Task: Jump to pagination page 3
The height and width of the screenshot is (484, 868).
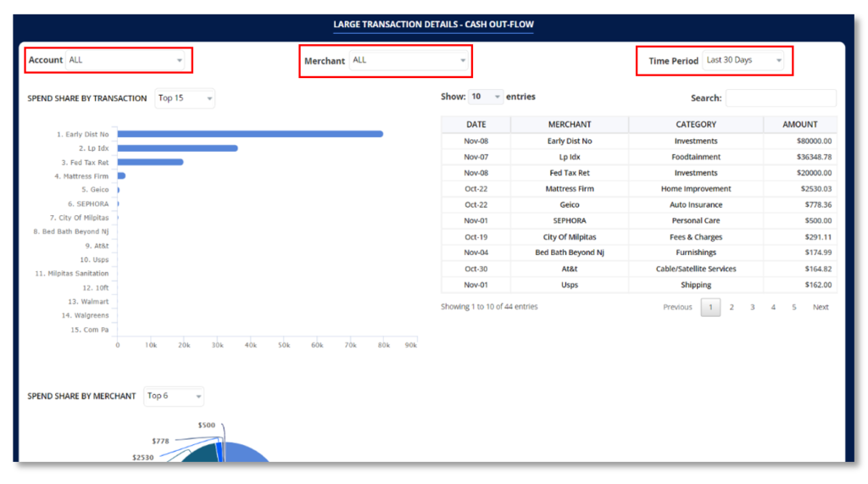Action: point(753,307)
